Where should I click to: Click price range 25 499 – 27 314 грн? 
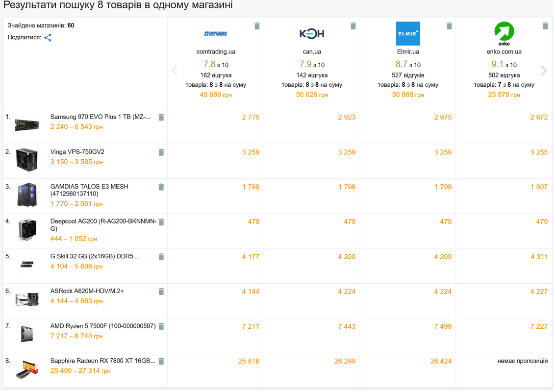pyautogui.click(x=81, y=371)
